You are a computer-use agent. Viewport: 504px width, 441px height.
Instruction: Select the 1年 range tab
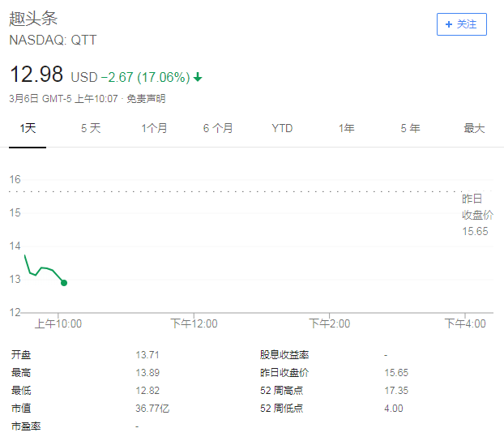347,128
